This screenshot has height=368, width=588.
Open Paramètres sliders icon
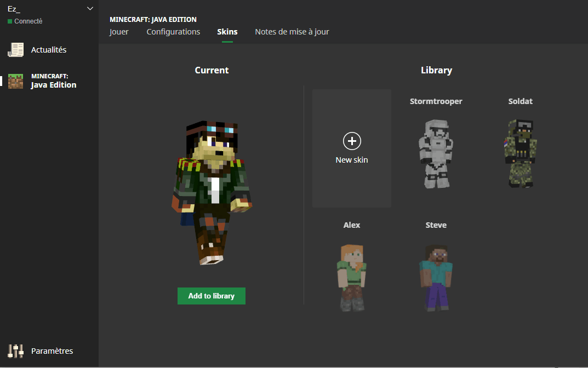(16, 351)
